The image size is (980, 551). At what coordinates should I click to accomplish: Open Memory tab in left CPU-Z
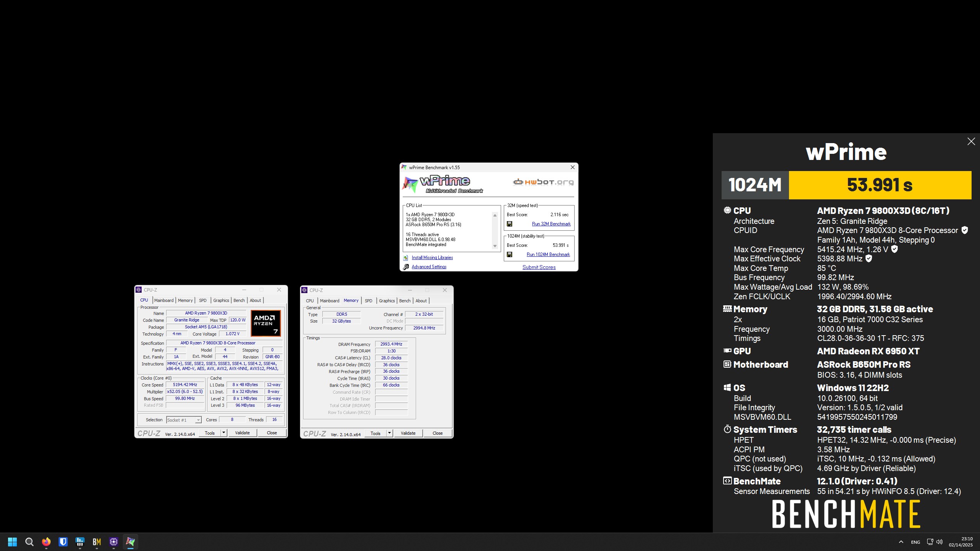click(185, 300)
